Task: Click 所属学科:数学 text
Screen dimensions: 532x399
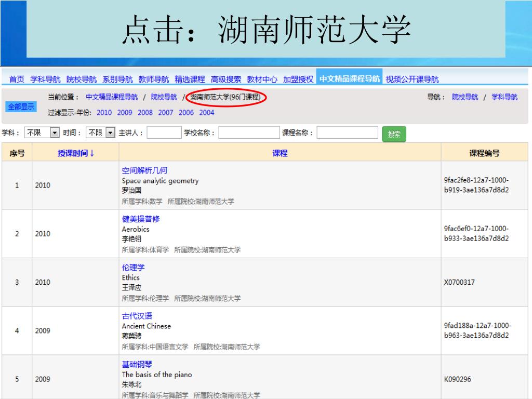Action: point(142,202)
